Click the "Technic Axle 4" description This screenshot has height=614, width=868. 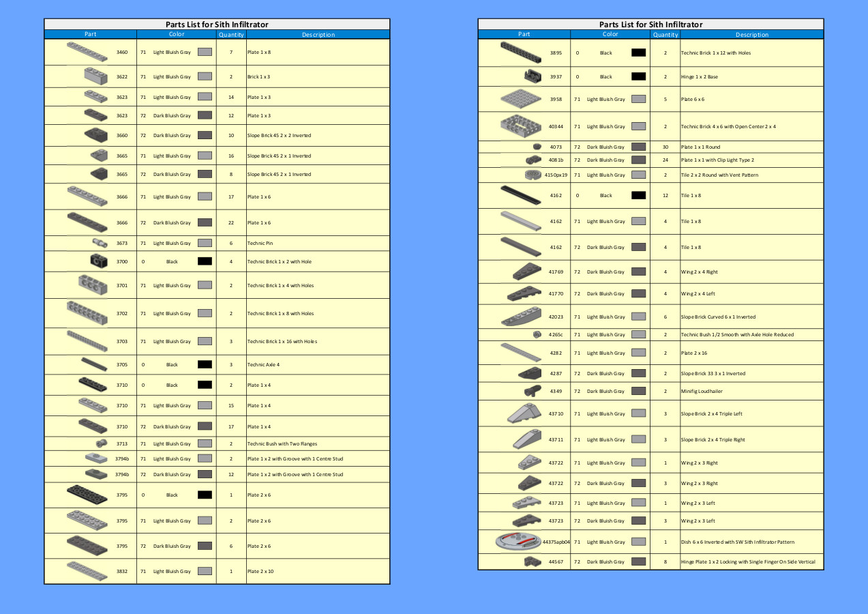[x=263, y=364]
